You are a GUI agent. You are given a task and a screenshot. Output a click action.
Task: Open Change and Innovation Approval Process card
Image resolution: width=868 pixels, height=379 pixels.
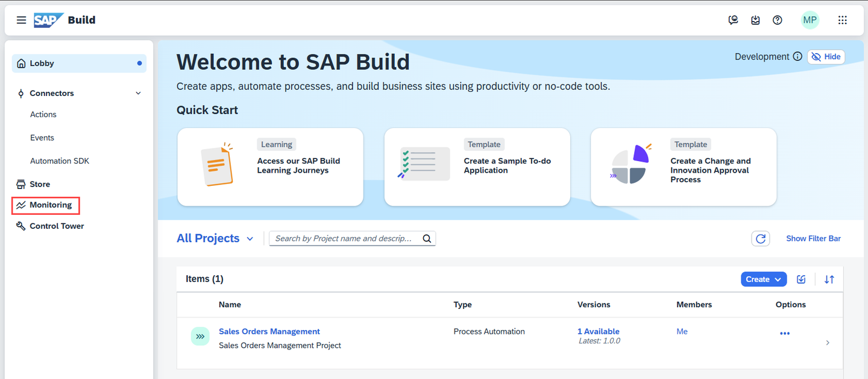pos(684,167)
